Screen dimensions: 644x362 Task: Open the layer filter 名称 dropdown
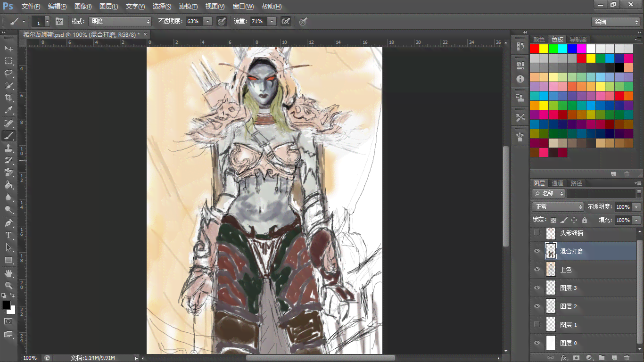549,193
